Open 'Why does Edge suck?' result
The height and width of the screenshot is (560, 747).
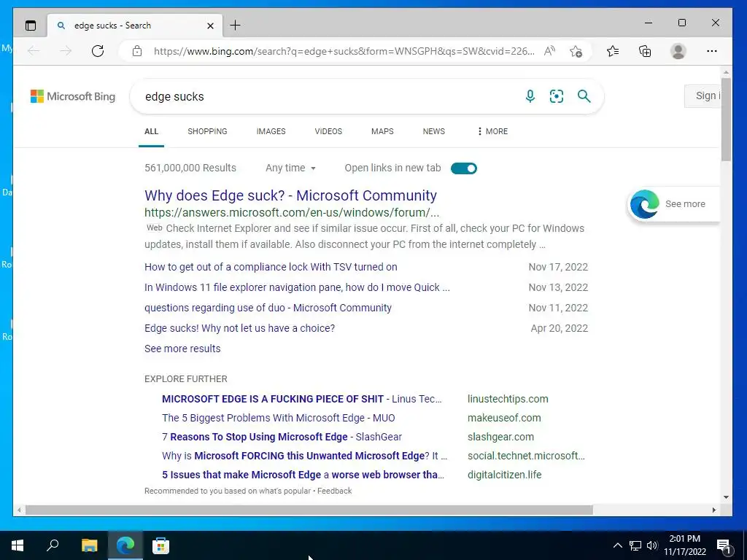tap(290, 195)
